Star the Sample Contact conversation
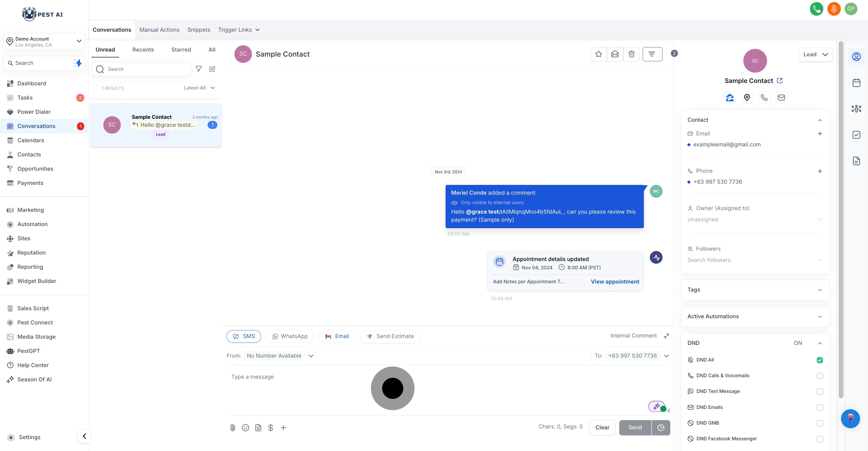Screen dimensions: 868x451 coord(598,54)
